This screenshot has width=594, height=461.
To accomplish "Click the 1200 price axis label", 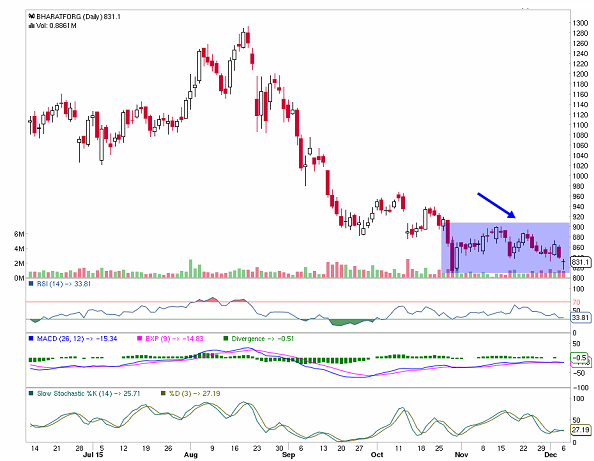I will click(580, 74).
